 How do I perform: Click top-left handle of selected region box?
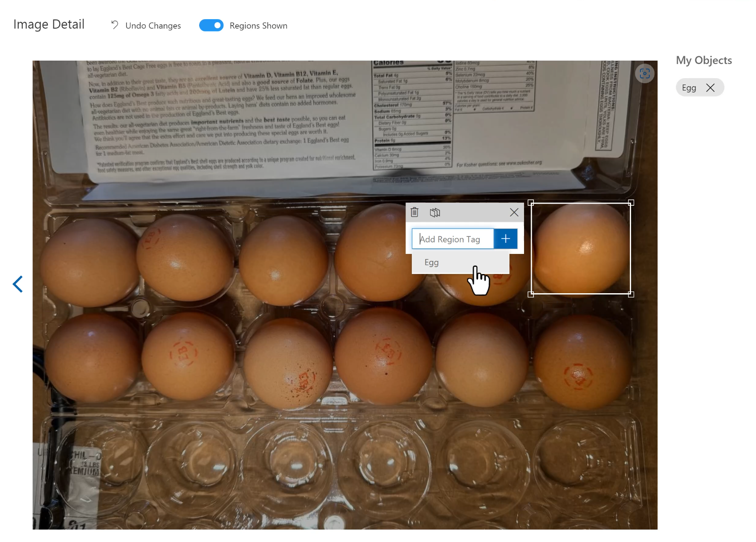(x=531, y=203)
